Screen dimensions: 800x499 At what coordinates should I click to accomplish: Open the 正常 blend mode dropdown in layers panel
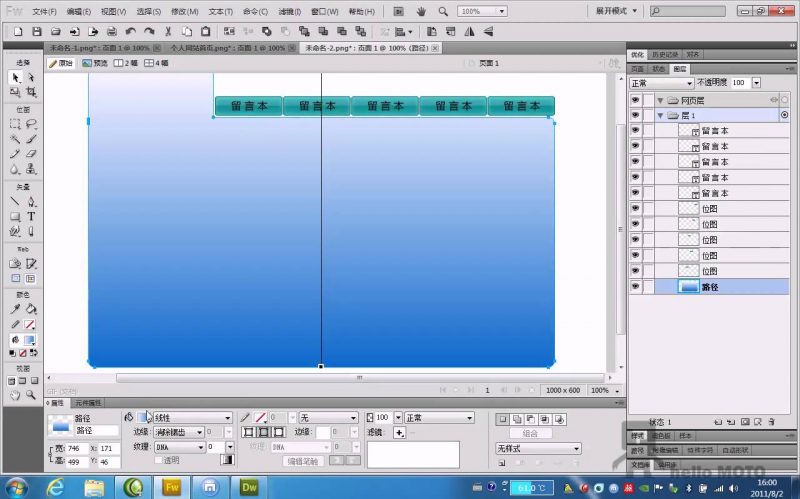[661, 82]
